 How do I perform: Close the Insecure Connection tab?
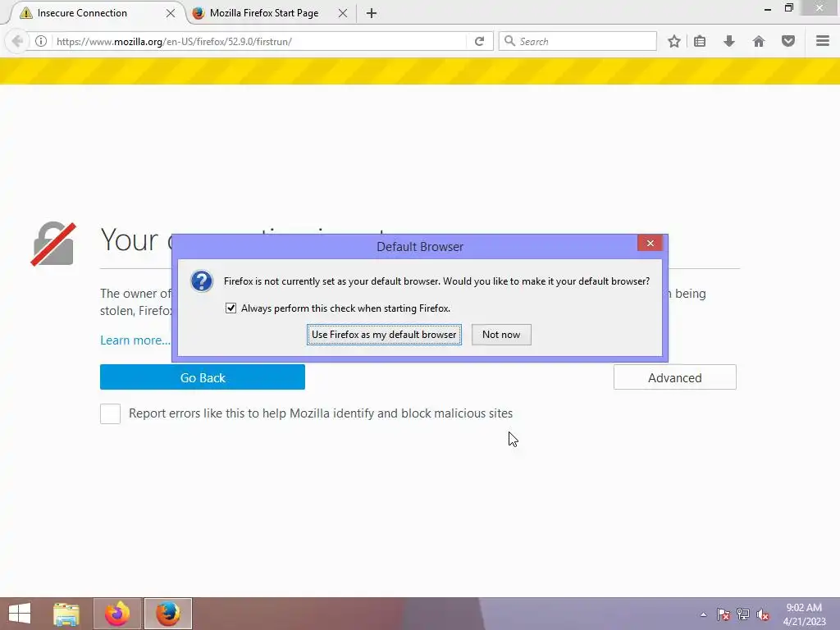(x=171, y=13)
